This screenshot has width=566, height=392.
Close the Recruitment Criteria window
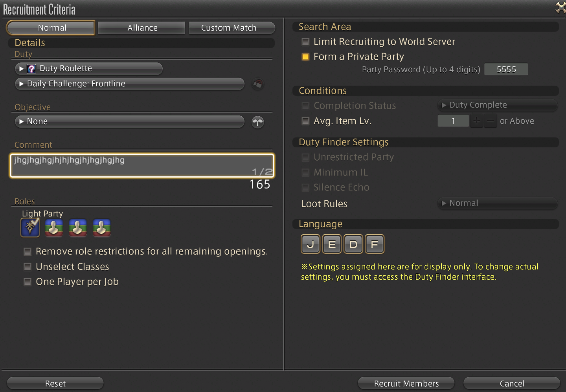click(x=560, y=7)
